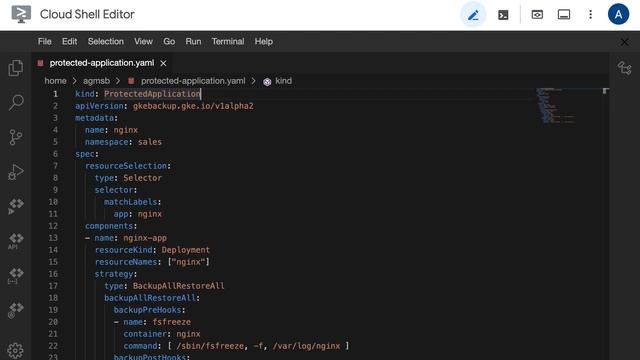The width and height of the screenshot is (640, 360).
Task: Open the Edit menu
Action: (69, 42)
